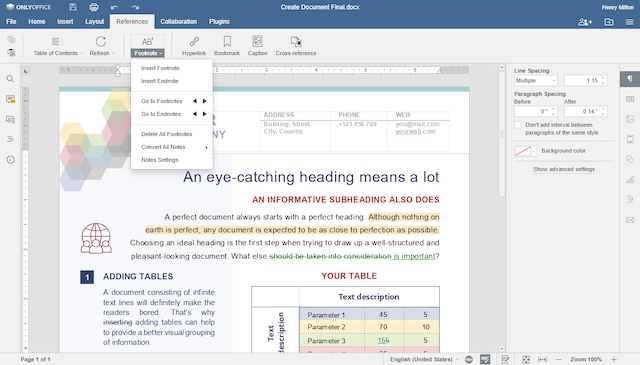Open file location icon in header
This screenshot has height=365, width=640.
pyautogui.click(x=609, y=22)
